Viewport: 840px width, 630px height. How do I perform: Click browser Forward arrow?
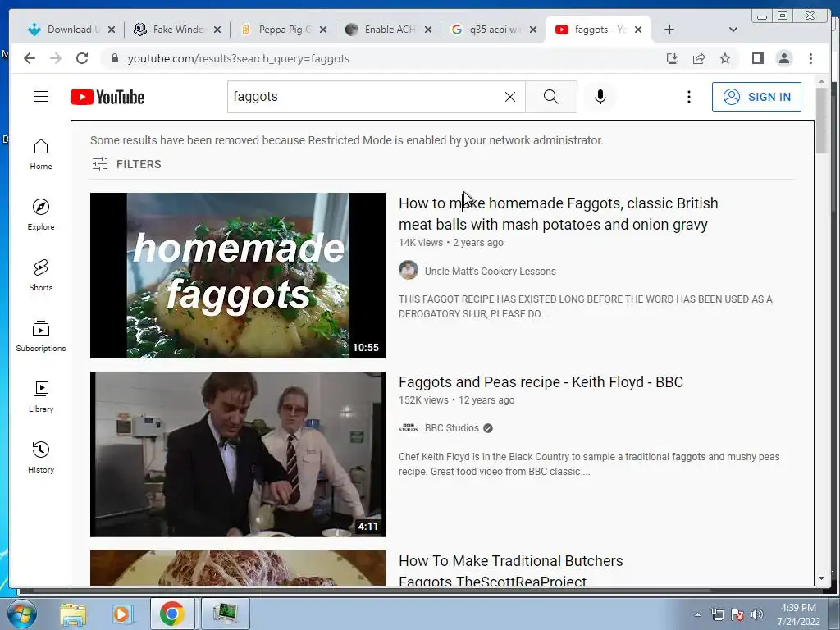point(56,58)
